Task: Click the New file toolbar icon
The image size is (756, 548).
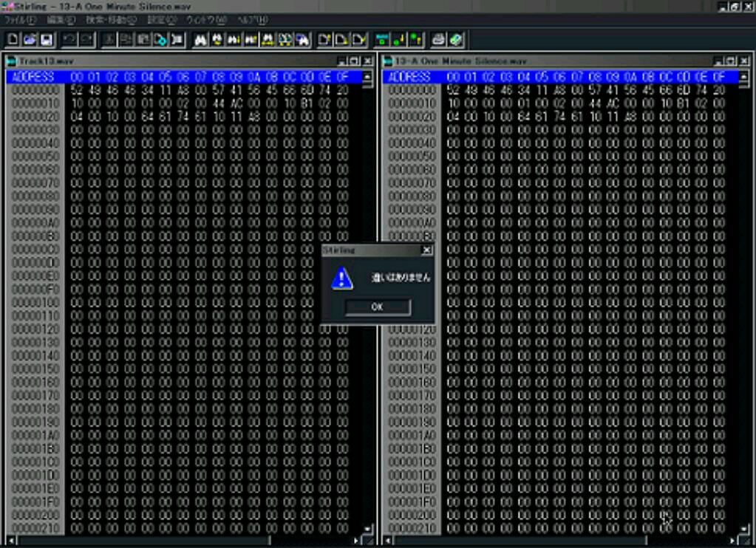Action: [x=13, y=40]
